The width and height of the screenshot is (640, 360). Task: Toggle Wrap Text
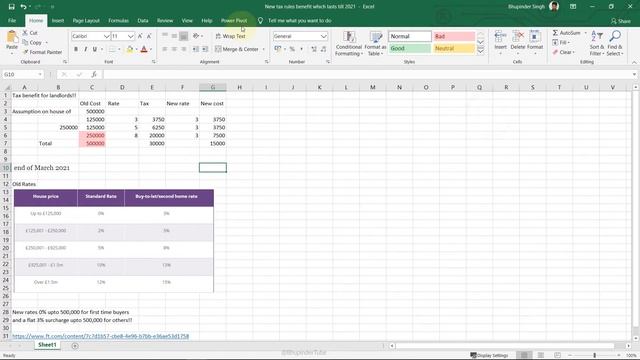pyautogui.click(x=230, y=36)
